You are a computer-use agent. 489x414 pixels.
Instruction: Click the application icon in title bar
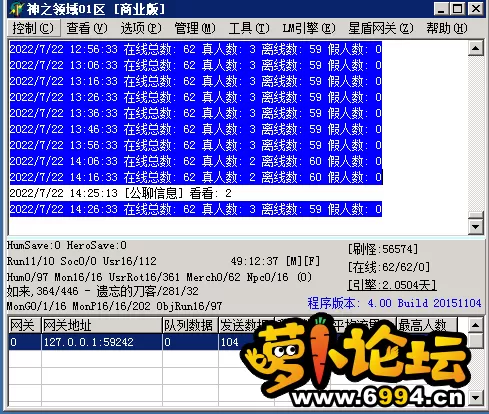[x=17, y=9]
